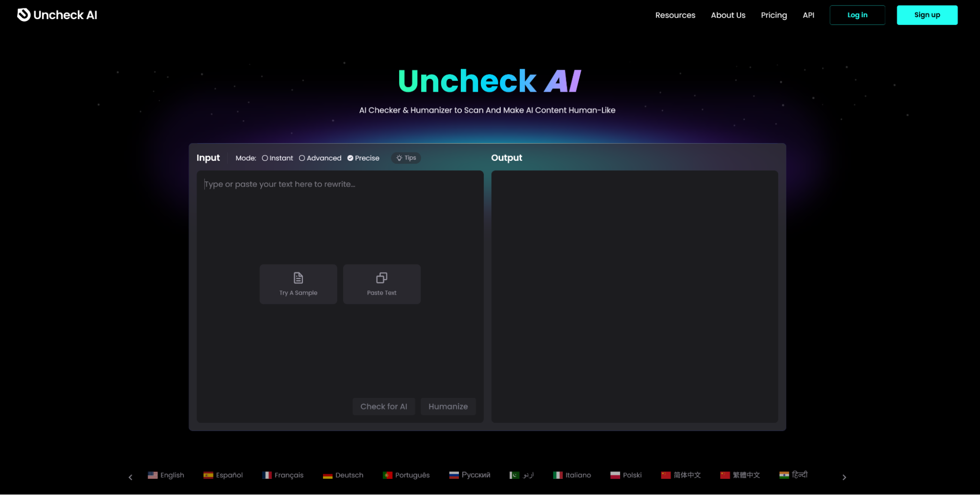Image resolution: width=980 pixels, height=495 pixels.
Task: Switch language to हिन्दी
Action: (793, 475)
